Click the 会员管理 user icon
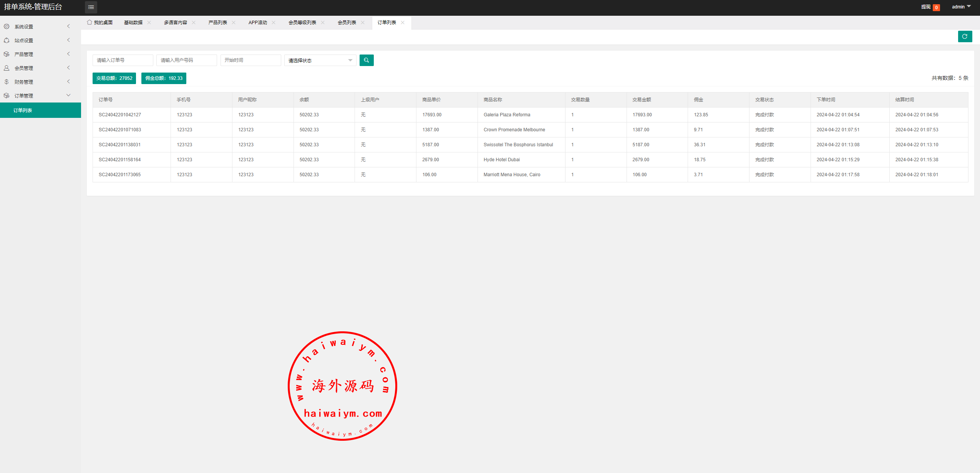Image resolution: width=980 pixels, height=473 pixels. 7,68
